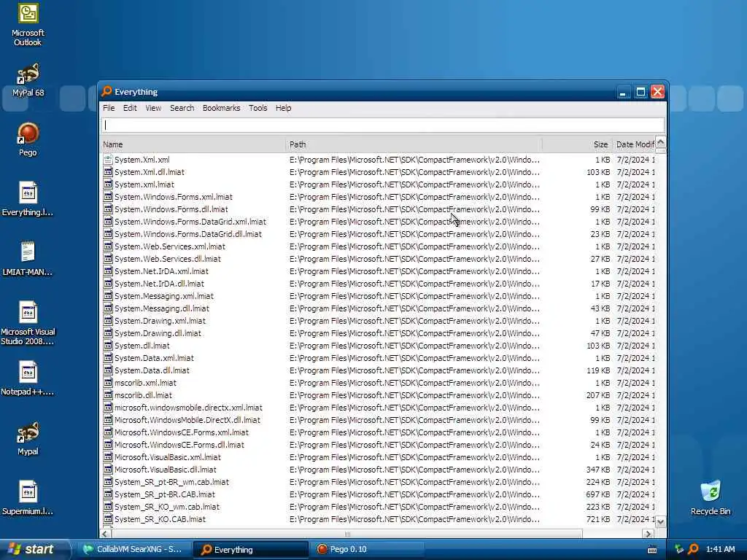Screen dimensions: 747x560
Task: Click the vertical scrollbar down arrow
Action: tap(660, 522)
